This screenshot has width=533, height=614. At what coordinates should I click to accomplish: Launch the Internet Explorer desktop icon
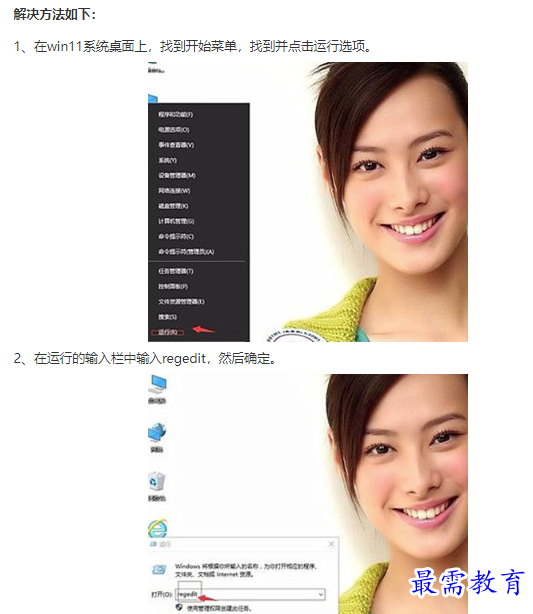pyautogui.click(x=157, y=528)
